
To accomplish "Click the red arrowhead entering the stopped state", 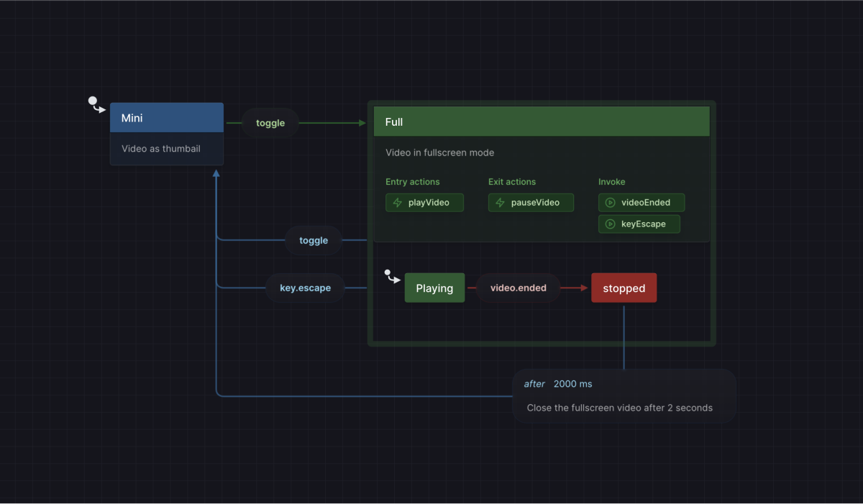I will point(584,288).
